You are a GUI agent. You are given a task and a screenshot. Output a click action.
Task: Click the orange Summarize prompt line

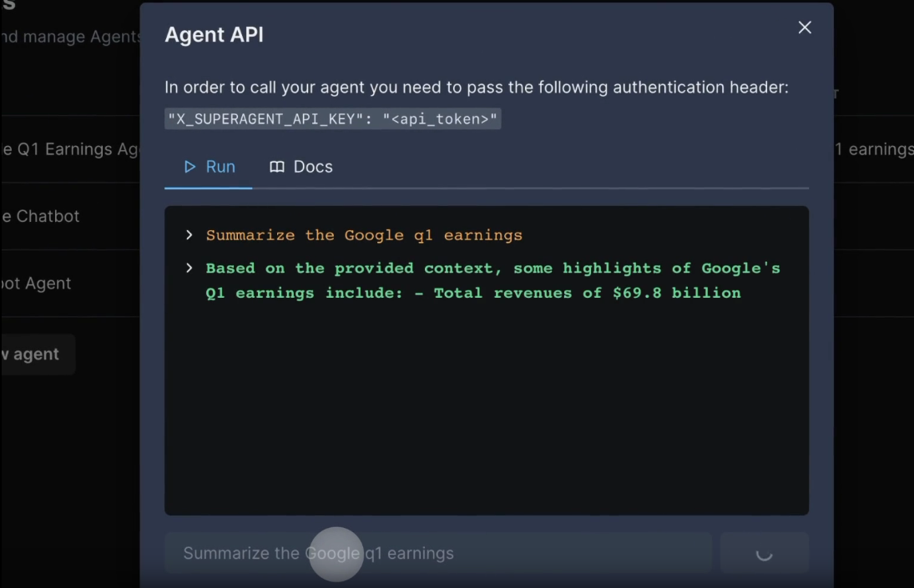(x=364, y=235)
